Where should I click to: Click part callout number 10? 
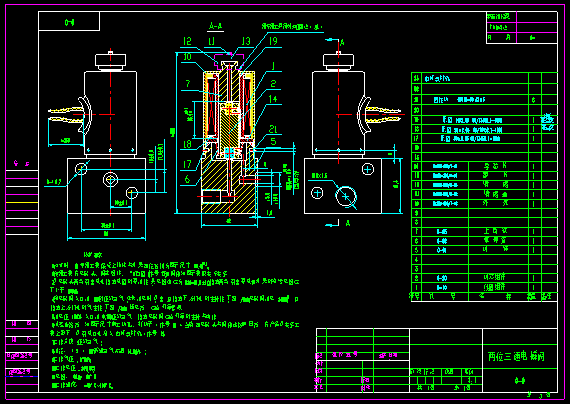coord(187,57)
